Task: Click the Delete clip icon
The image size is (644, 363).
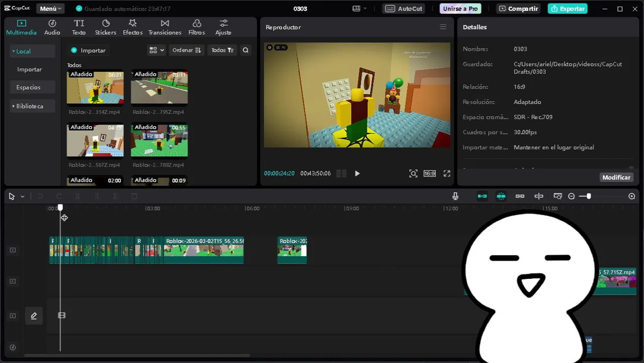Action: (134, 197)
